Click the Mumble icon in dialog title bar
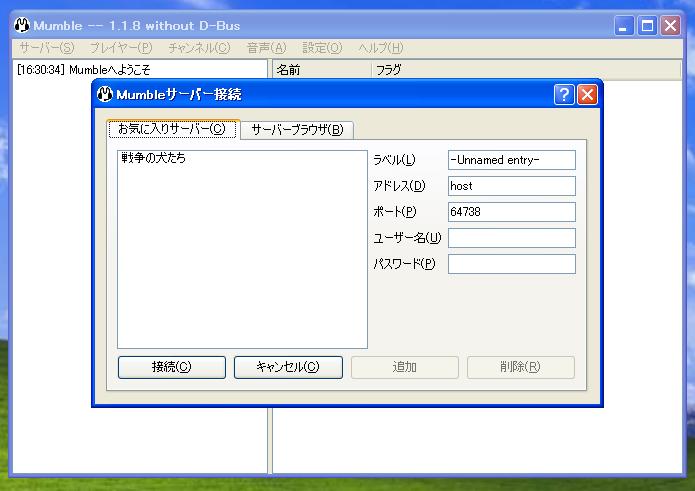 click(105, 95)
